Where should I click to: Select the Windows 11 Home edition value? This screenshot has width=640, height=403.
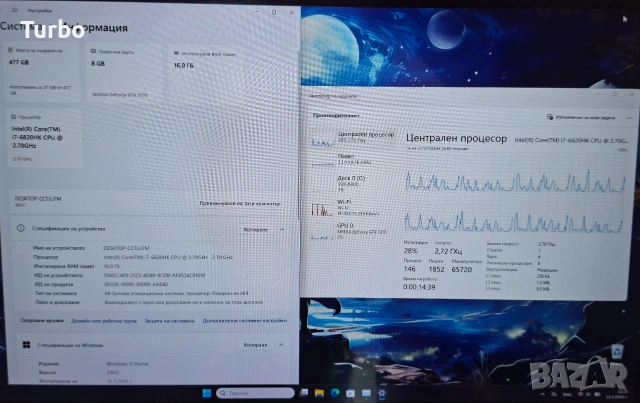coord(127,363)
